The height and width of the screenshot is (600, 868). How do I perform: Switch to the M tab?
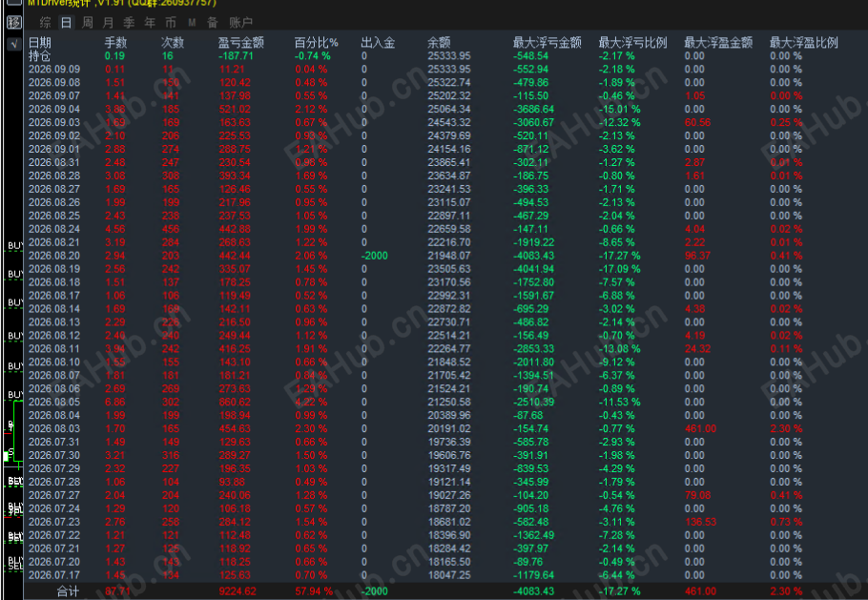pyautogui.click(x=192, y=23)
